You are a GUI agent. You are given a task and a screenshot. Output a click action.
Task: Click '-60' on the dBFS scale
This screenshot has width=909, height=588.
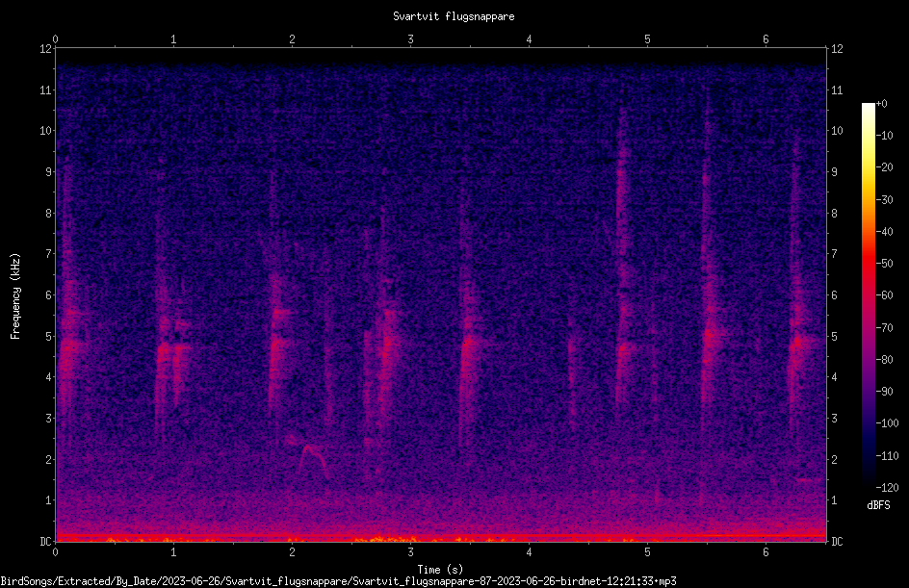click(884, 295)
